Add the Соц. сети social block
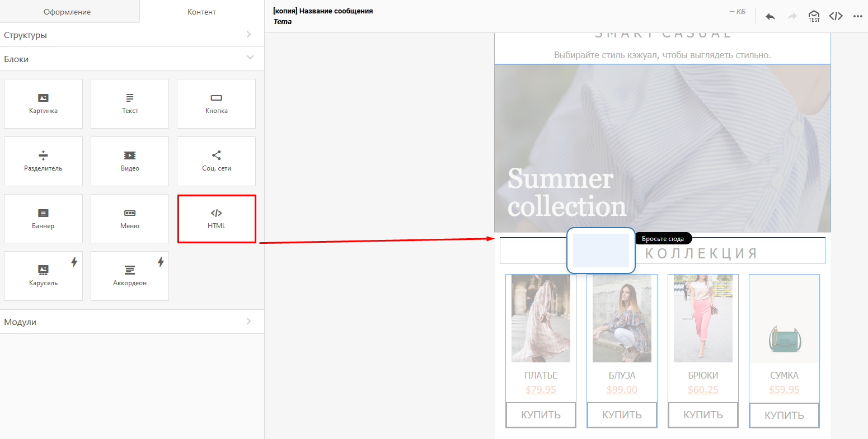The width and height of the screenshot is (868, 439). point(216,161)
